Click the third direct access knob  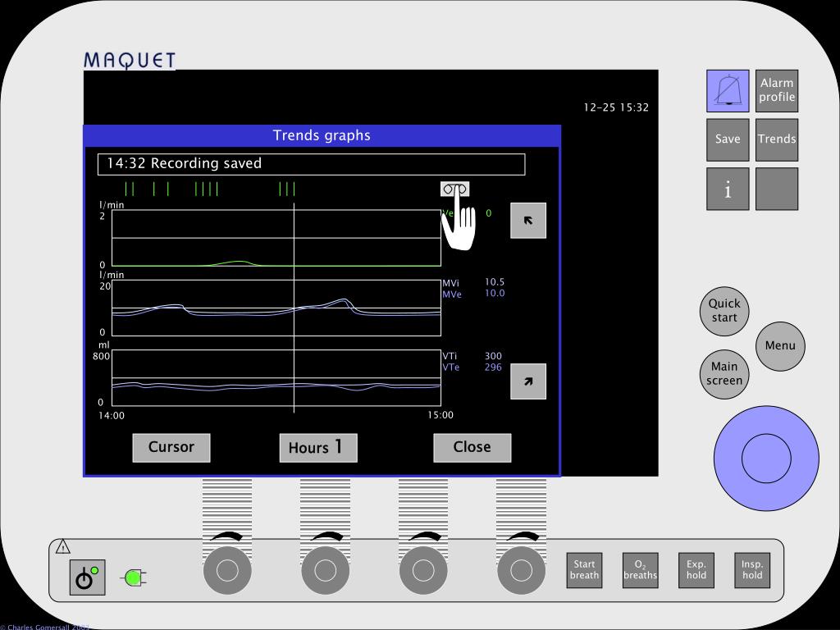point(423,571)
